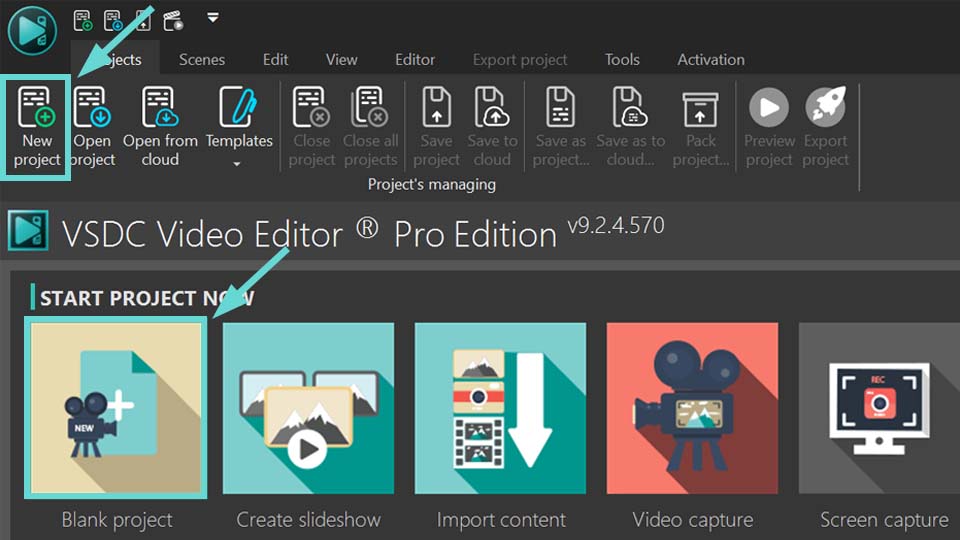
Task: Start a Blank project tile
Action: (116, 408)
